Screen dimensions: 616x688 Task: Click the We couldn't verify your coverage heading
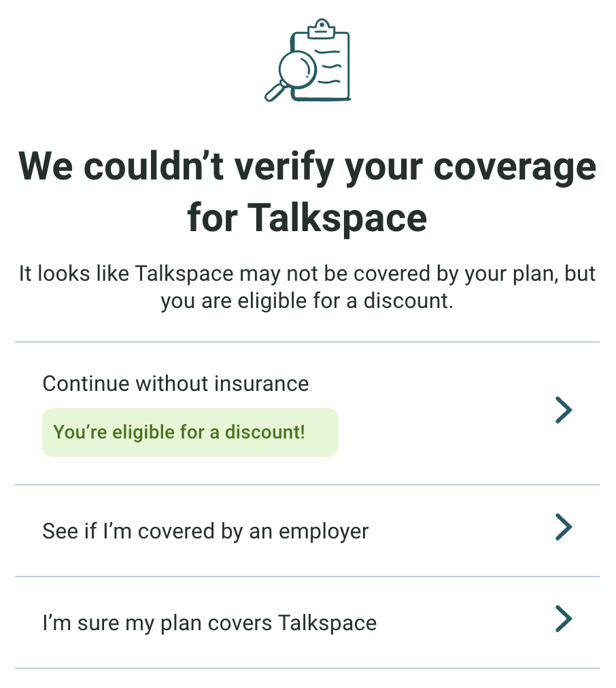(307, 167)
